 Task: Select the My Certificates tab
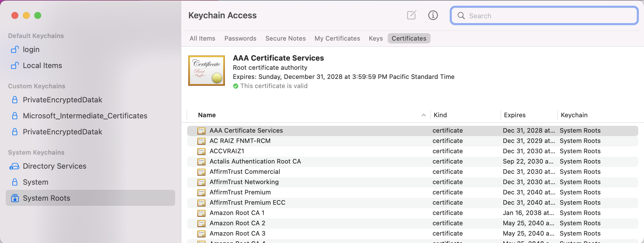(337, 38)
